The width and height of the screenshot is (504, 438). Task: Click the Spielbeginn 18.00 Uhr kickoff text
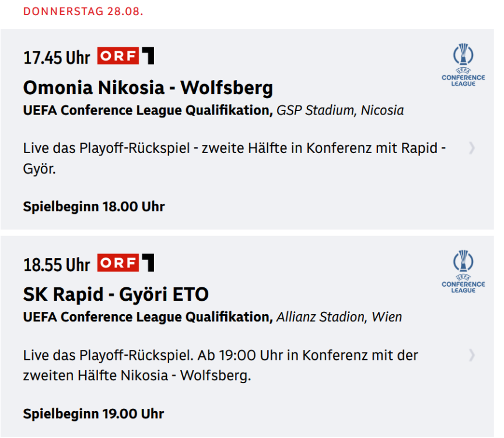click(x=94, y=207)
